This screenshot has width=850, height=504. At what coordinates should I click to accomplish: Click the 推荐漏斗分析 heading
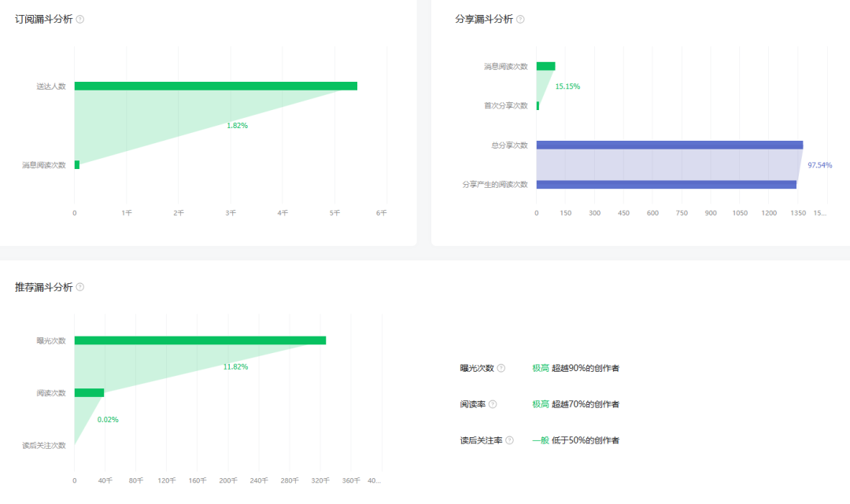pos(44,287)
